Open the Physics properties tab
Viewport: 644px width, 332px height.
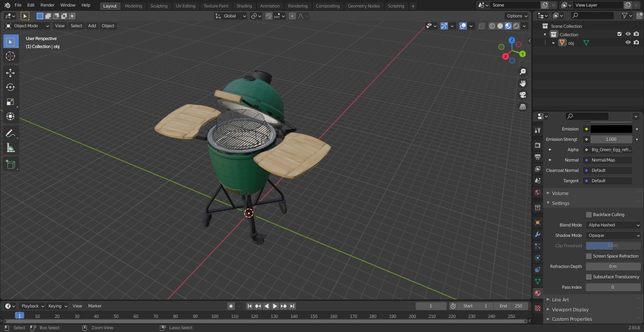pyautogui.click(x=537, y=258)
